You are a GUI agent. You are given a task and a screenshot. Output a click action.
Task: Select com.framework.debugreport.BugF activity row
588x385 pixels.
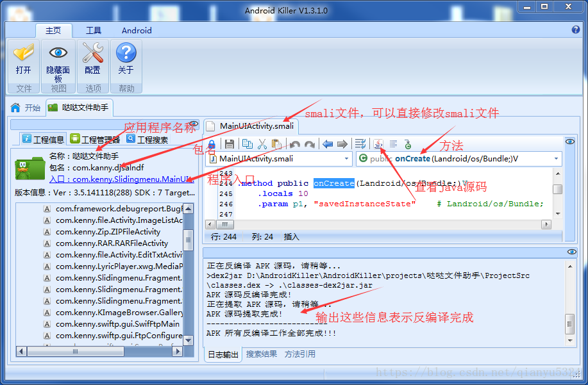[112, 209]
